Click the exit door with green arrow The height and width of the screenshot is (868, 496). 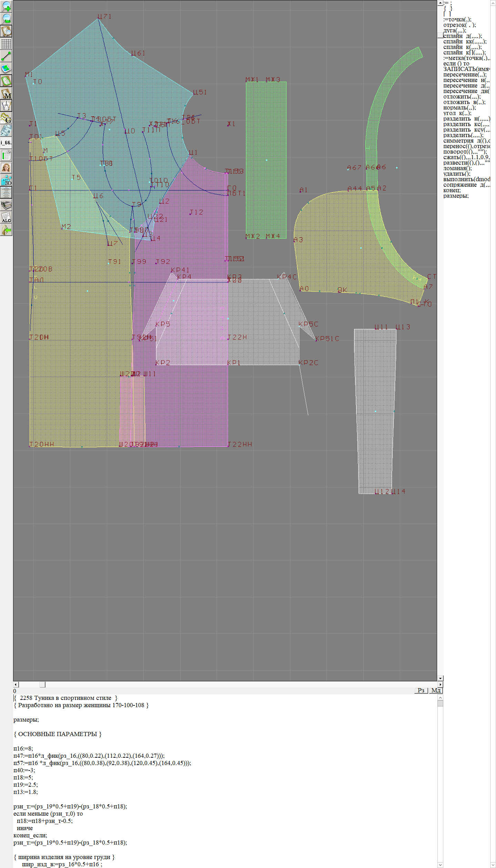[6, 230]
